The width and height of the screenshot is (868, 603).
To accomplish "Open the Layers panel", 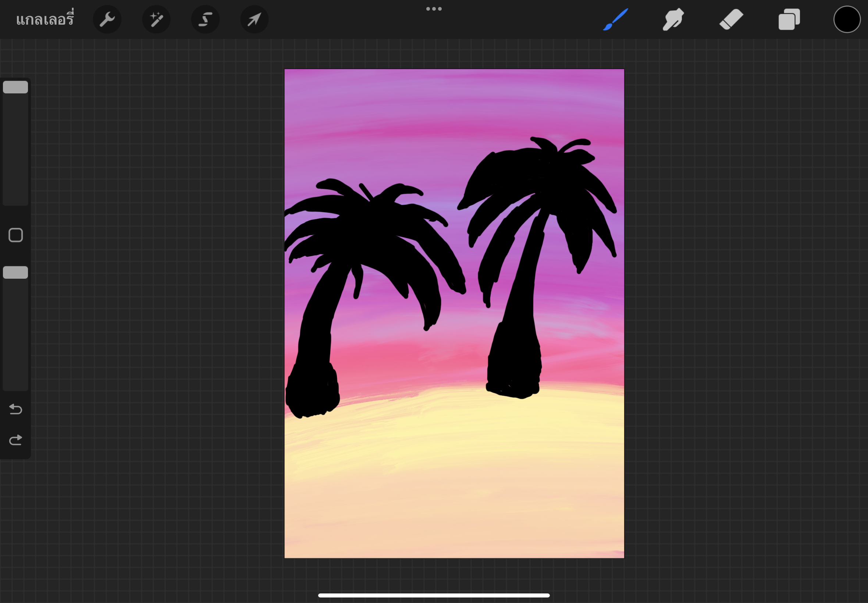I will [x=789, y=19].
